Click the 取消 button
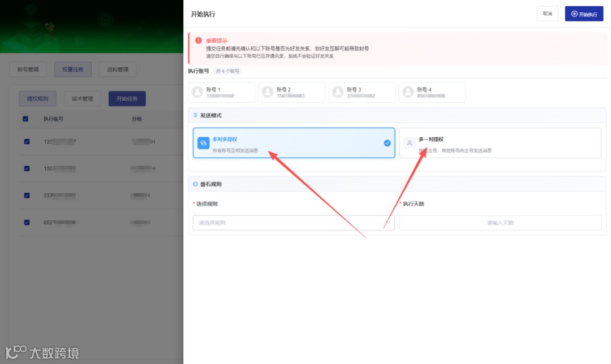The image size is (611, 364). 547,14
